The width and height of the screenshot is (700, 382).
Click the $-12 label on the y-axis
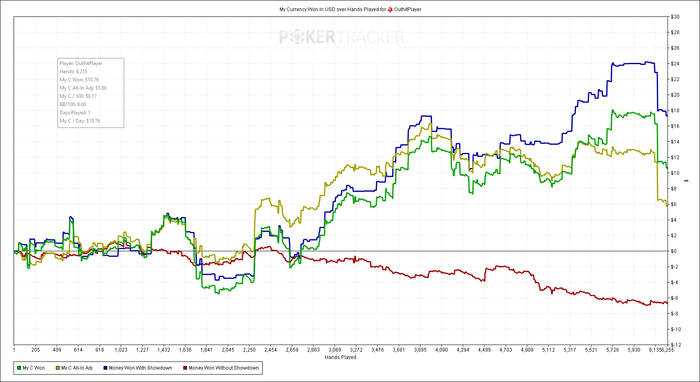click(675, 345)
